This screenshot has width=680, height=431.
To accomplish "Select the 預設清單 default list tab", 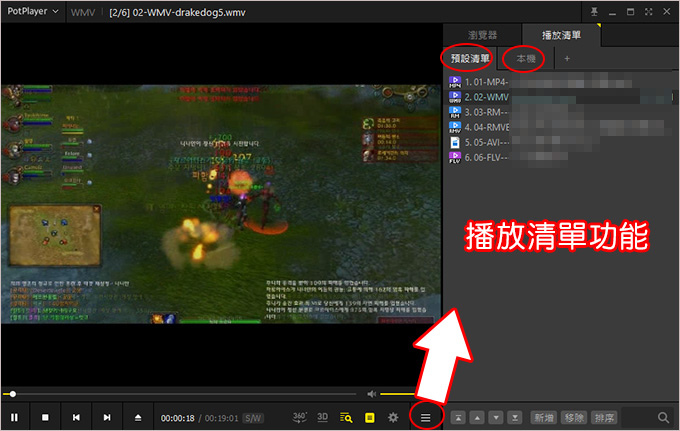I will coord(470,59).
